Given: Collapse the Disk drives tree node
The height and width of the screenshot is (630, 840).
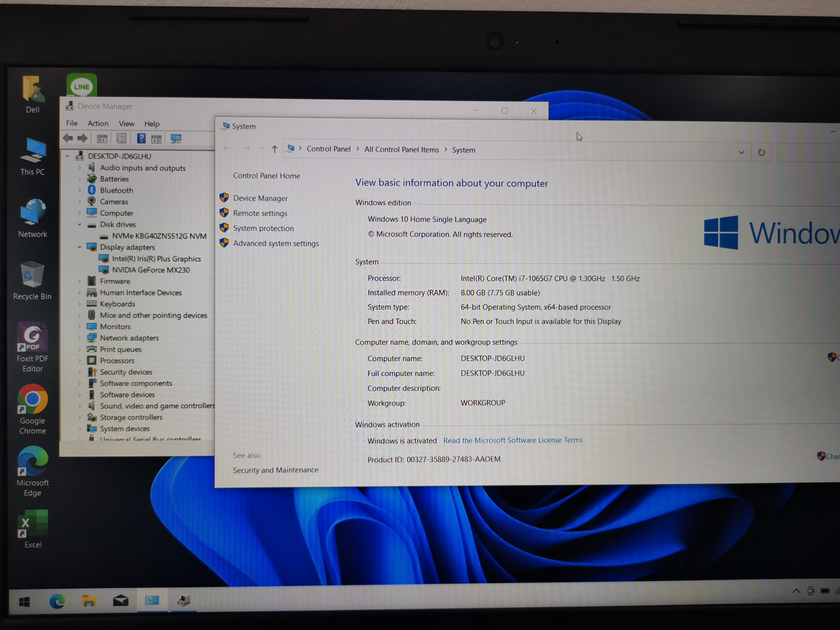Looking at the screenshot, I should 79,225.
